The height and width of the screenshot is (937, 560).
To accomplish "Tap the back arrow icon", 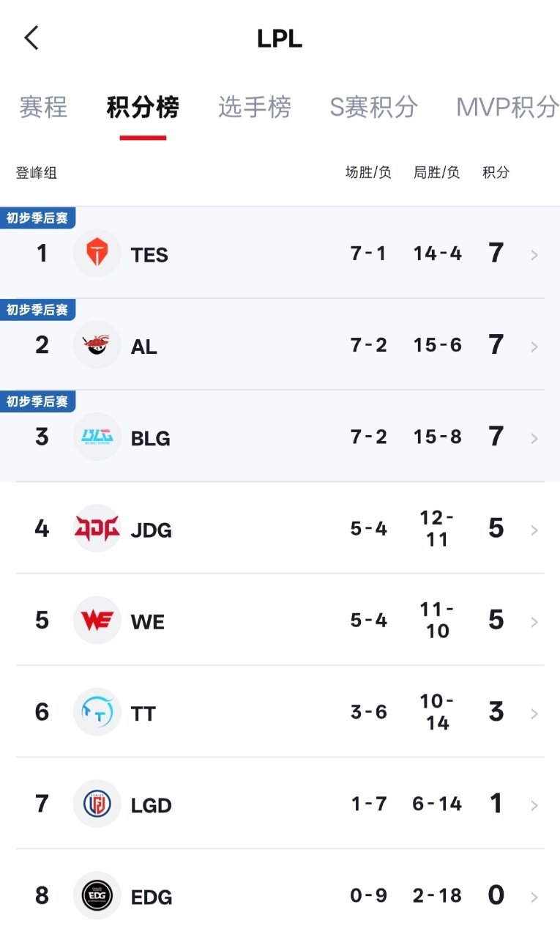I will (31, 37).
